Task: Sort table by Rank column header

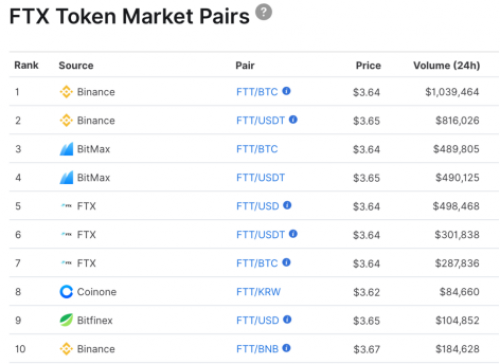Action: coord(26,65)
